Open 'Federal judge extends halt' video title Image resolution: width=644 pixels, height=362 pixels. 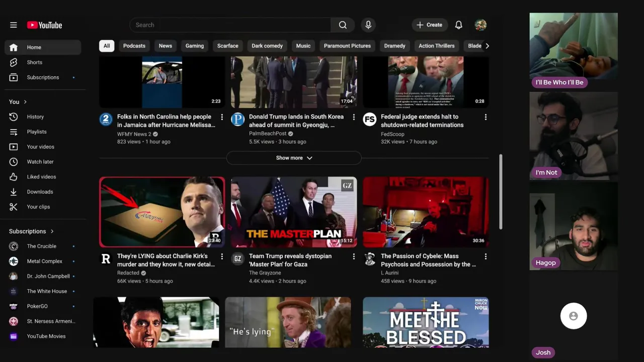click(422, 121)
